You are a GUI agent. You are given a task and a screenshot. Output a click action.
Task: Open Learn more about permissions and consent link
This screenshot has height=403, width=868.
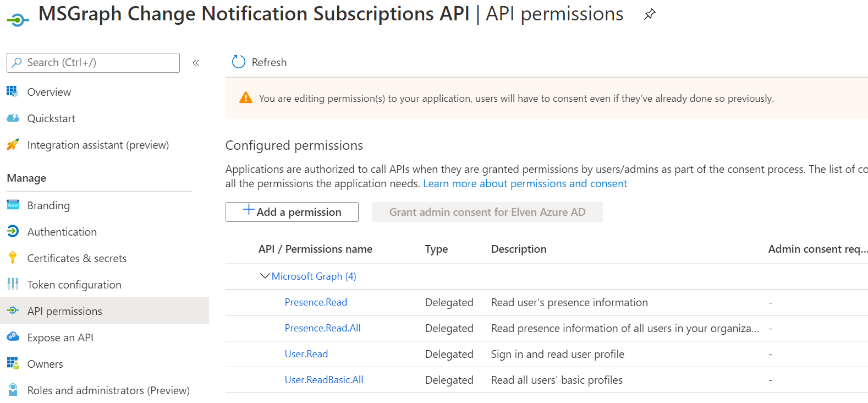pos(525,183)
